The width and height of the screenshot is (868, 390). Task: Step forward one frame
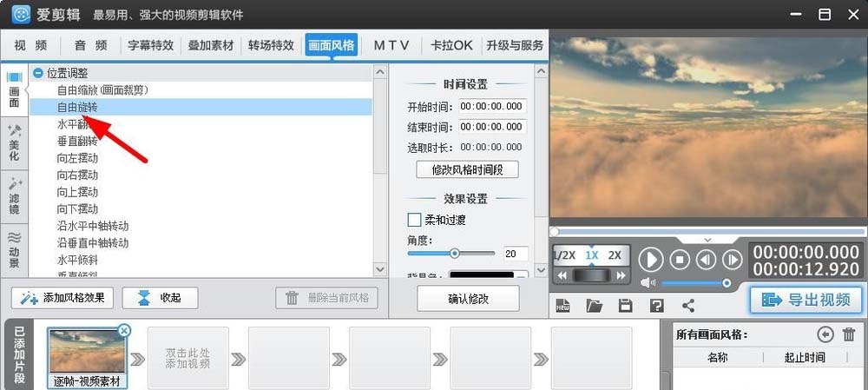pyautogui.click(x=733, y=259)
